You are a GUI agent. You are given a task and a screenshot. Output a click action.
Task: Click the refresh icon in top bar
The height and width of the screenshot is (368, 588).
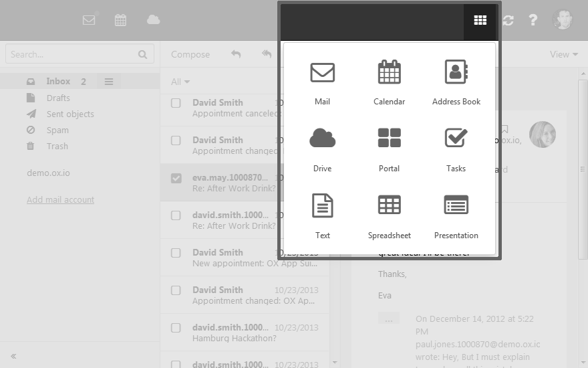tap(508, 20)
